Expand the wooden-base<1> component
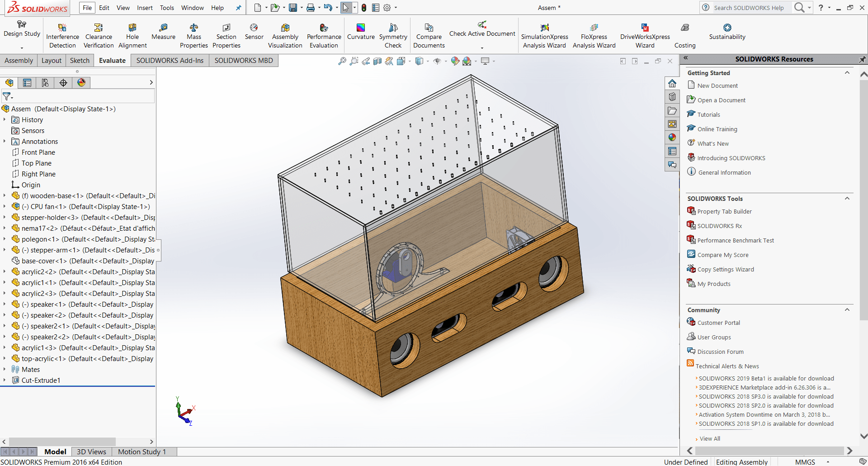 point(5,195)
